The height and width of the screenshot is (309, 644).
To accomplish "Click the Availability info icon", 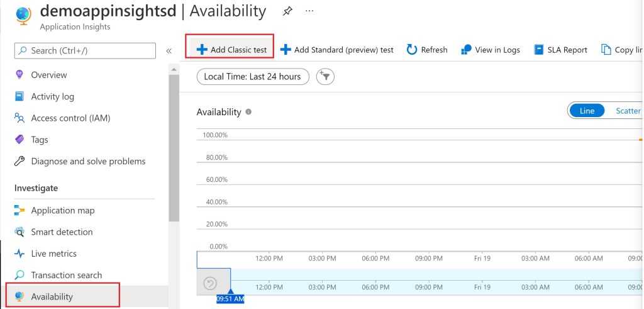I will tap(248, 112).
